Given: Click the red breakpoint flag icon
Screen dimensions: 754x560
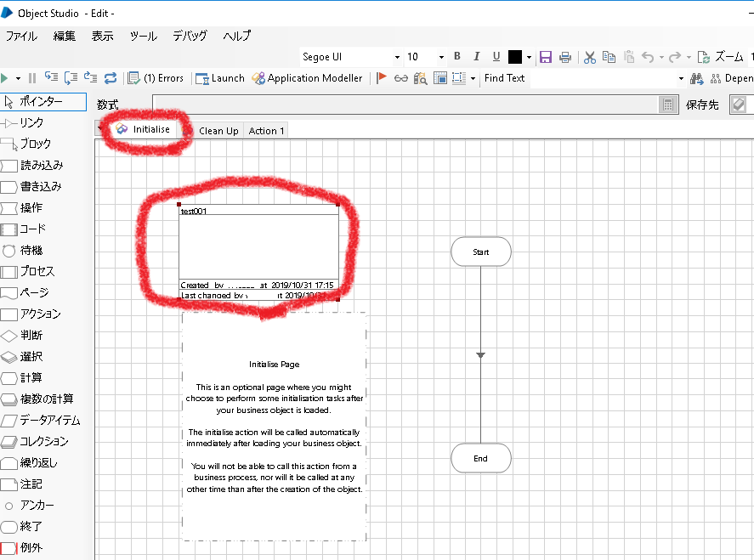Looking at the screenshot, I should pos(382,77).
